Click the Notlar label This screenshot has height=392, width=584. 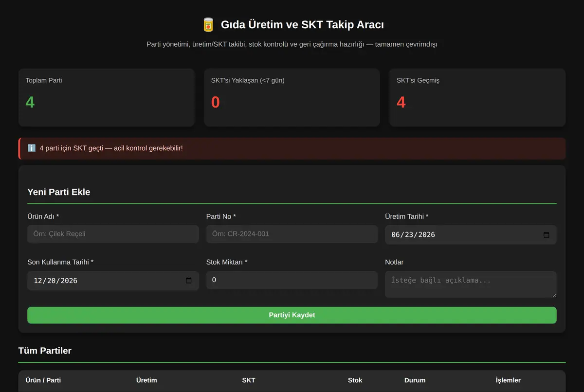(x=394, y=262)
